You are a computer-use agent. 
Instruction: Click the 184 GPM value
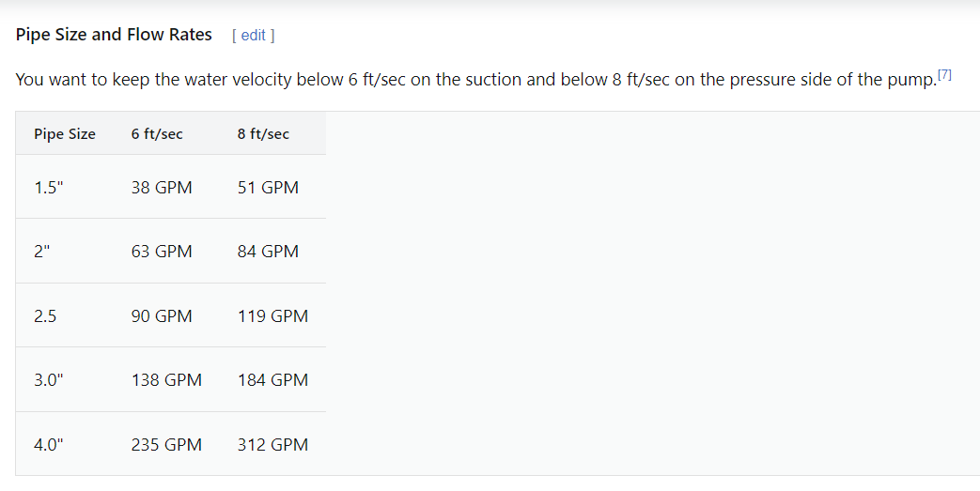[x=272, y=380]
